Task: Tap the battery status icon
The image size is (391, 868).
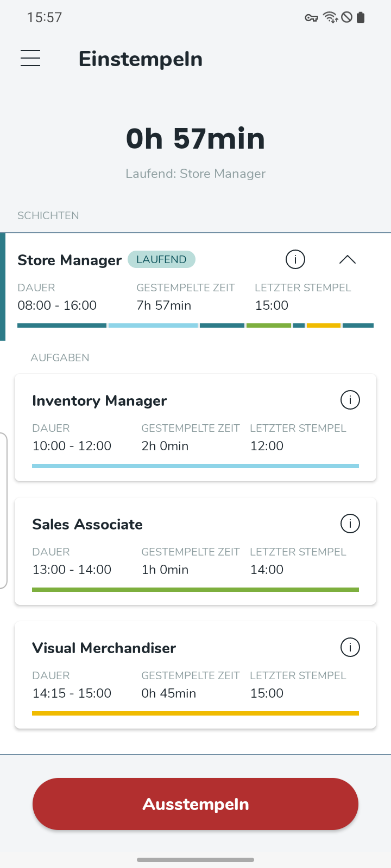Action: click(361, 17)
